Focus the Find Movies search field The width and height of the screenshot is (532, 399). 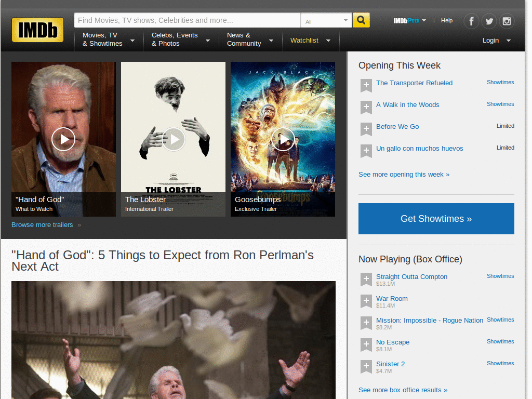(187, 20)
